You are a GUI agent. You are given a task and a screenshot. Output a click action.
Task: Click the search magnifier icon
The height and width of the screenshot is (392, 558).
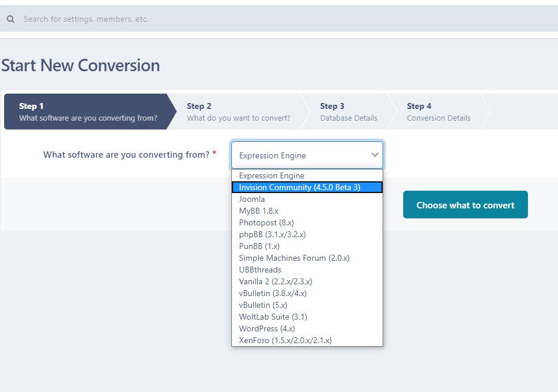(11, 19)
